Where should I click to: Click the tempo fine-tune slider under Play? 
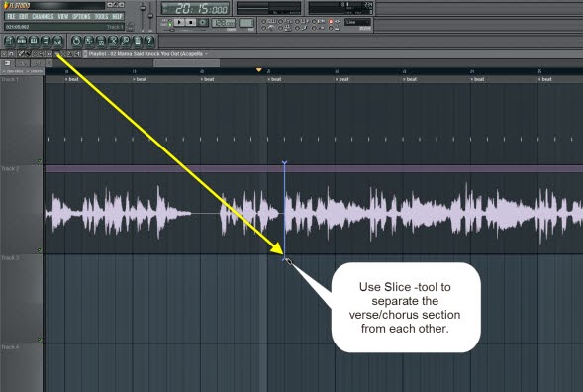point(171,30)
